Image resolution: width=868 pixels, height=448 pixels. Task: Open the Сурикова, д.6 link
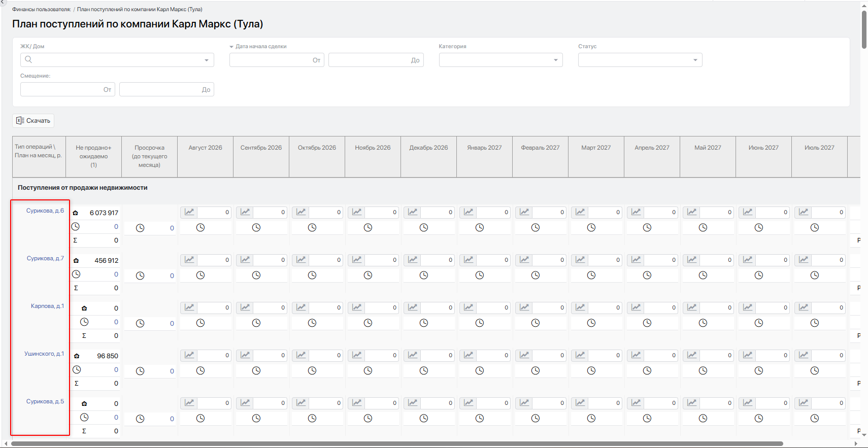point(45,211)
